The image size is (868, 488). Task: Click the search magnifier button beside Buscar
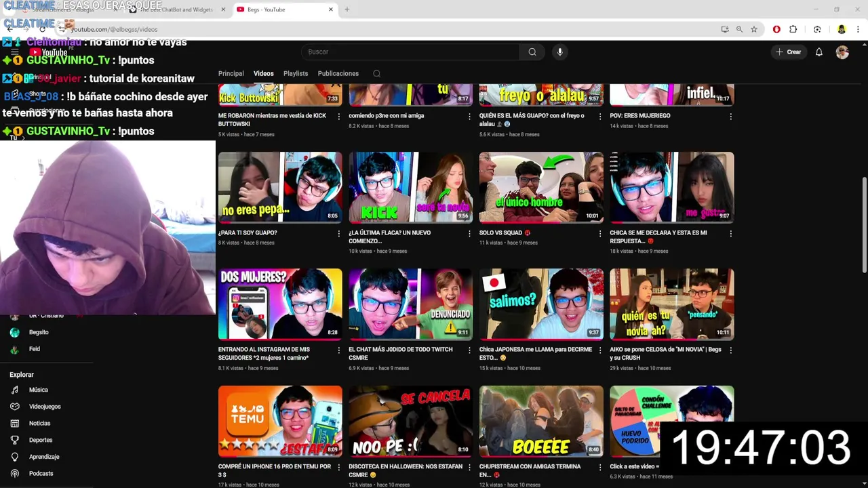coord(532,52)
